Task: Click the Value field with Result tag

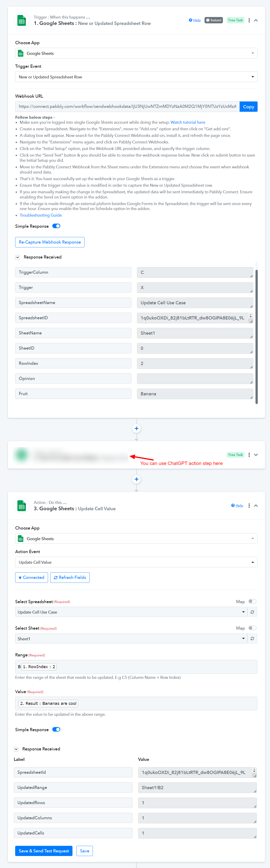Action: tap(136, 703)
